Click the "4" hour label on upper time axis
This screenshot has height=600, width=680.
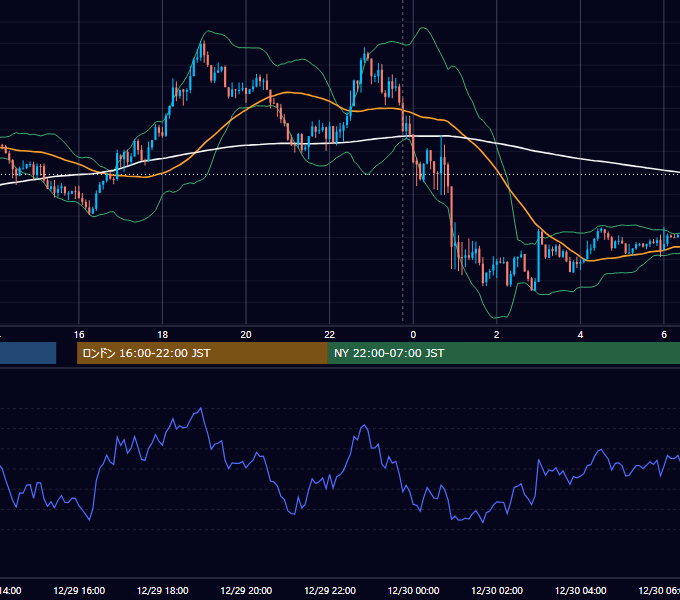pyautogui.click(x=580, y=335)
